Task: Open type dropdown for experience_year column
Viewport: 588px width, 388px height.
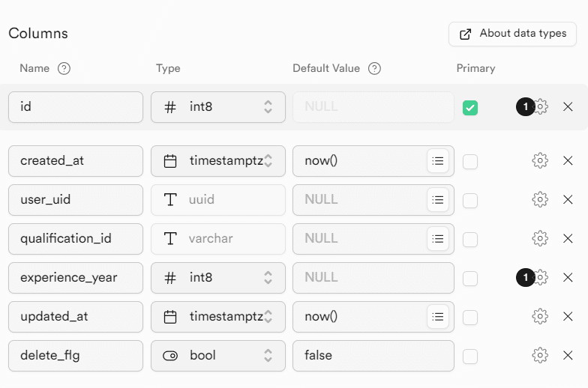Action: [x=218, y=277]
